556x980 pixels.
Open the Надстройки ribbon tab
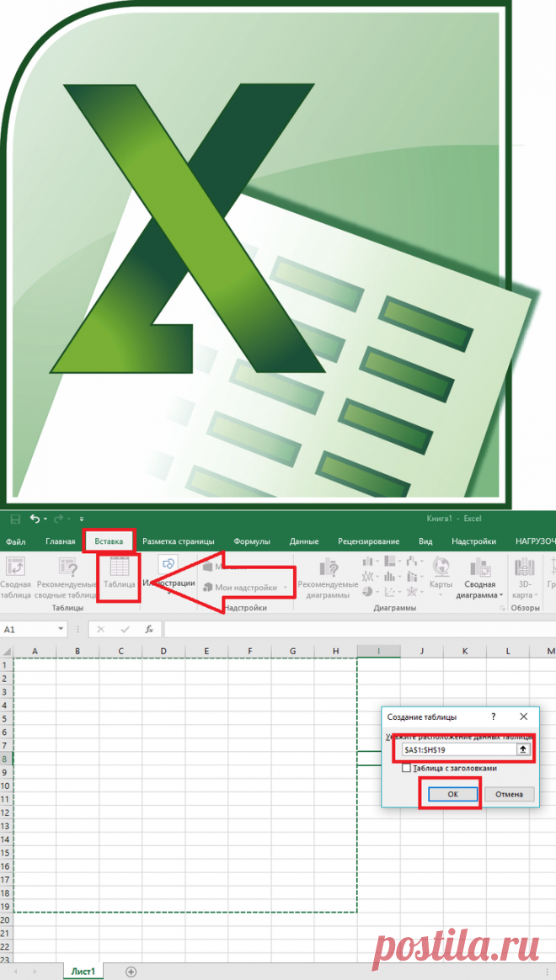(473, 541)
